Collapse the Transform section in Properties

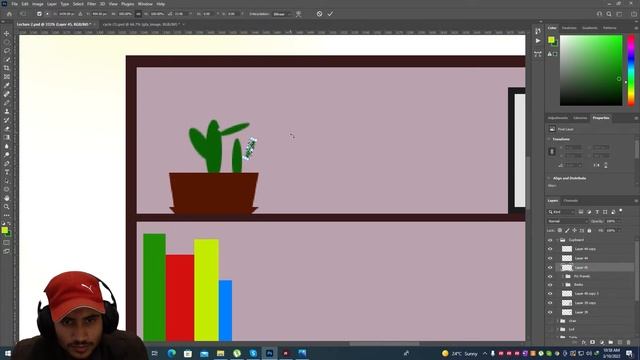549,139
